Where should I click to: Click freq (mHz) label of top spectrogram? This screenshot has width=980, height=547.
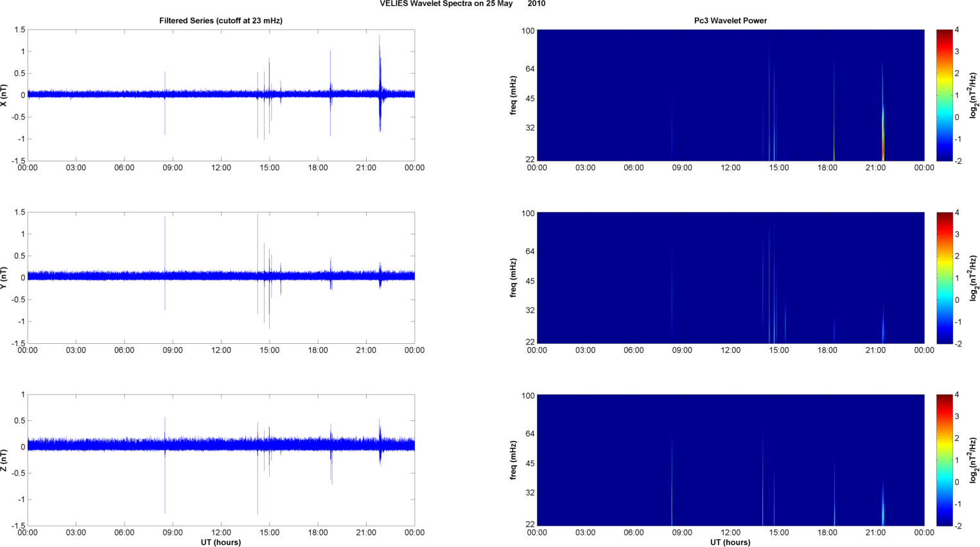514,95
